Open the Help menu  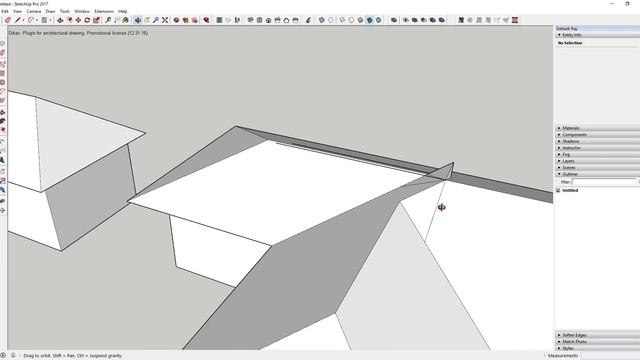pos(122,11)
